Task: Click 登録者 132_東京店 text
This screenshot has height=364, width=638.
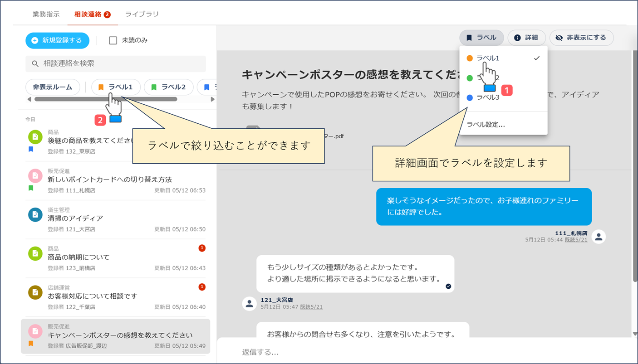Action: pos(71,151)
